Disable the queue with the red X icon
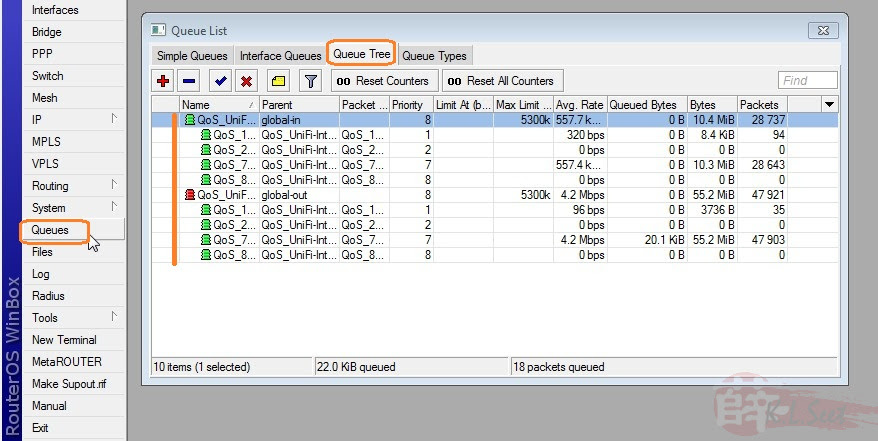Image resolution: width=878 pixels, height=441 pixels. [246, 81]
